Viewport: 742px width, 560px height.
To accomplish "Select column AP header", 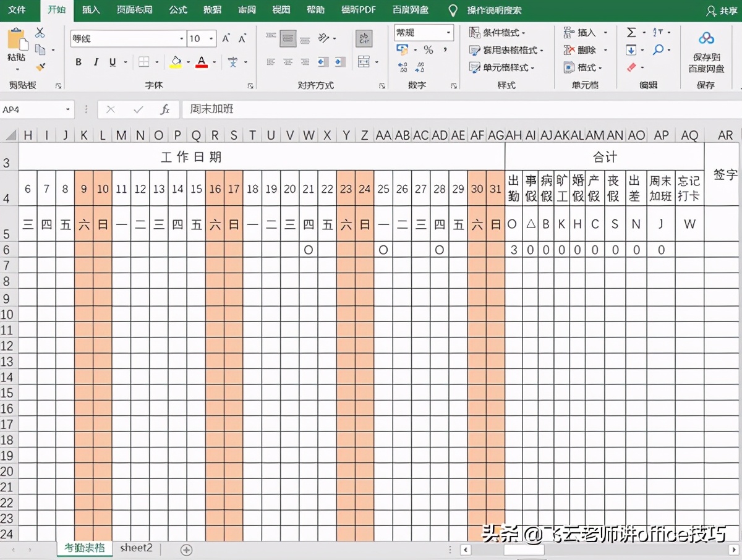I will (661, 135).
